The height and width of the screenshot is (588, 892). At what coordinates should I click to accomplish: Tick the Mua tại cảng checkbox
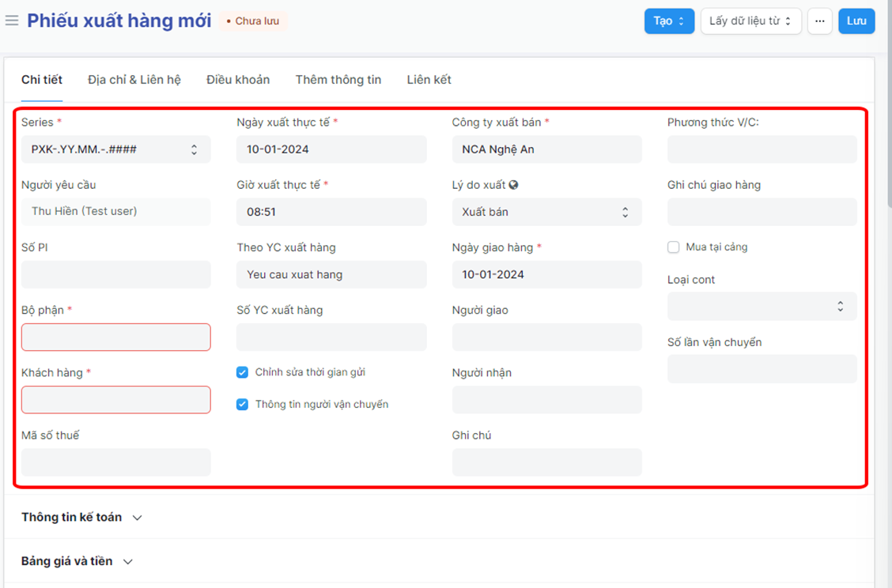(x=674, y=247)
